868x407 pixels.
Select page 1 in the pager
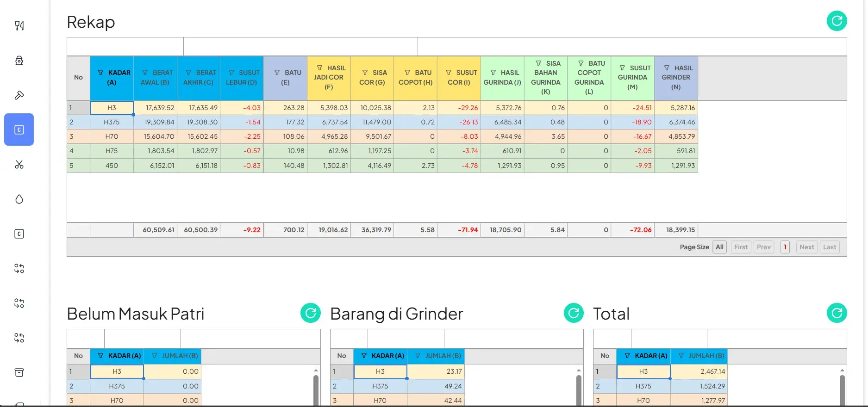coord(785,247)
